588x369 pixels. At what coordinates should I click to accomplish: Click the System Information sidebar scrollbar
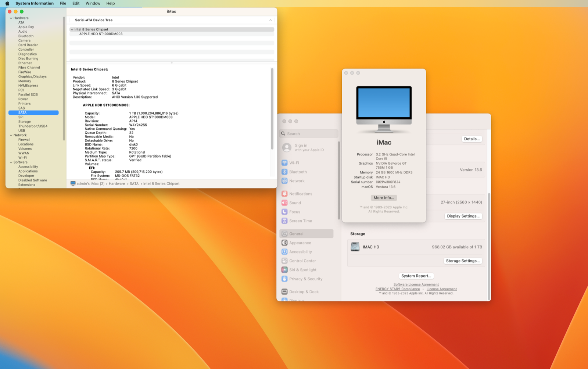tap(64, 78)
